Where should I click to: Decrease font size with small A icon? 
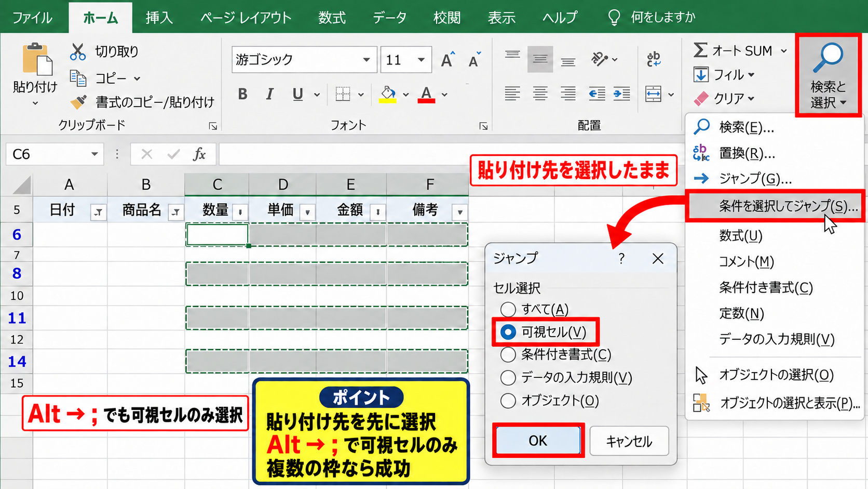[474, 60]
